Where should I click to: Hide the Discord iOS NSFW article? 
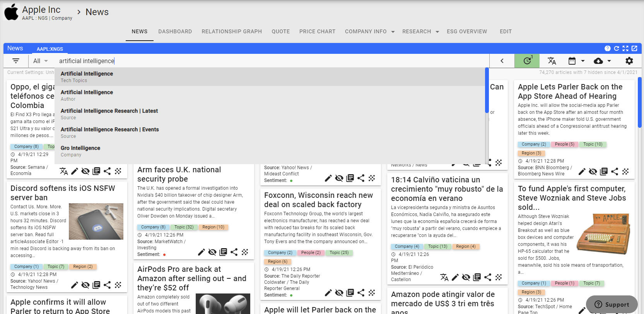click(85, 285)
